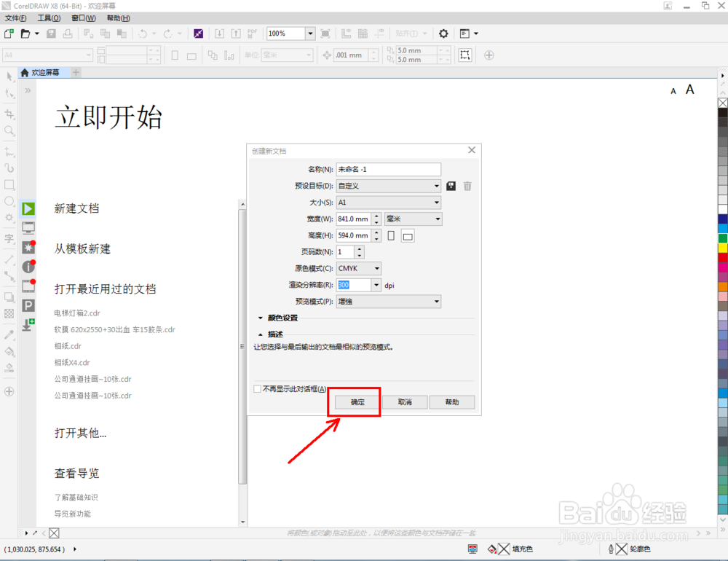
Task: Open the preview mode dropdown
Action: pyautogui.click(x=389, y=301)
